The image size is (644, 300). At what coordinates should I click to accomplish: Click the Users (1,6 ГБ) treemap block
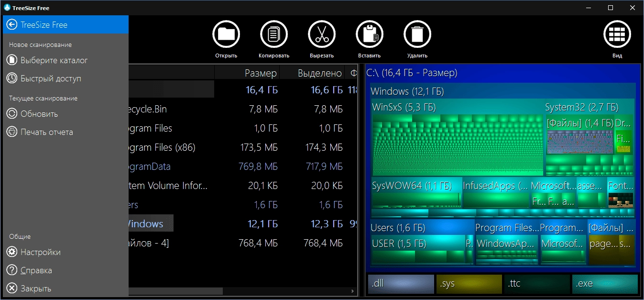422,242
